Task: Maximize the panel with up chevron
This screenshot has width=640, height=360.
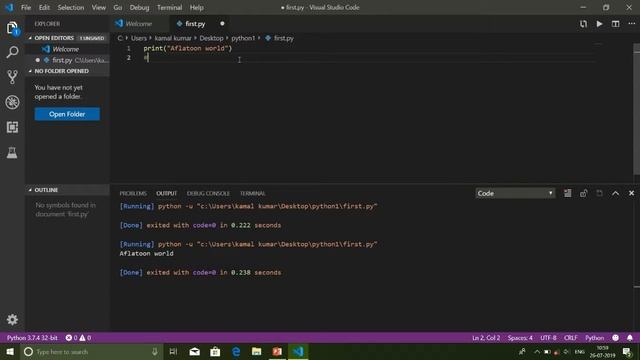Action: click(x=616, y=193)
